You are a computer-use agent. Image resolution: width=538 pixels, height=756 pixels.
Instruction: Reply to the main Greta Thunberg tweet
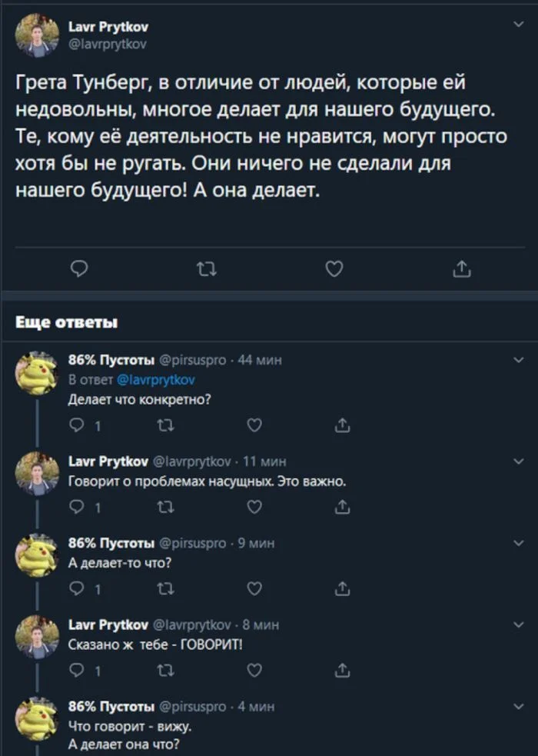[x=79, y=268]
